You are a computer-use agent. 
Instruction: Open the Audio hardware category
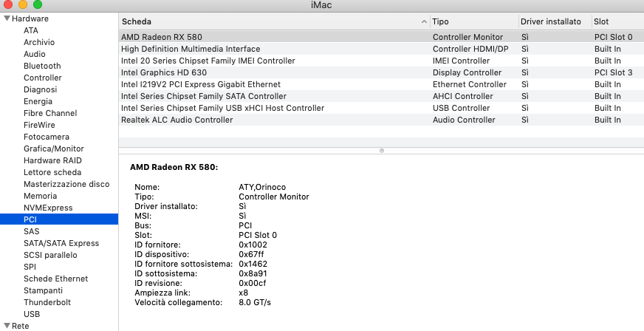click(x=35, y=54)
